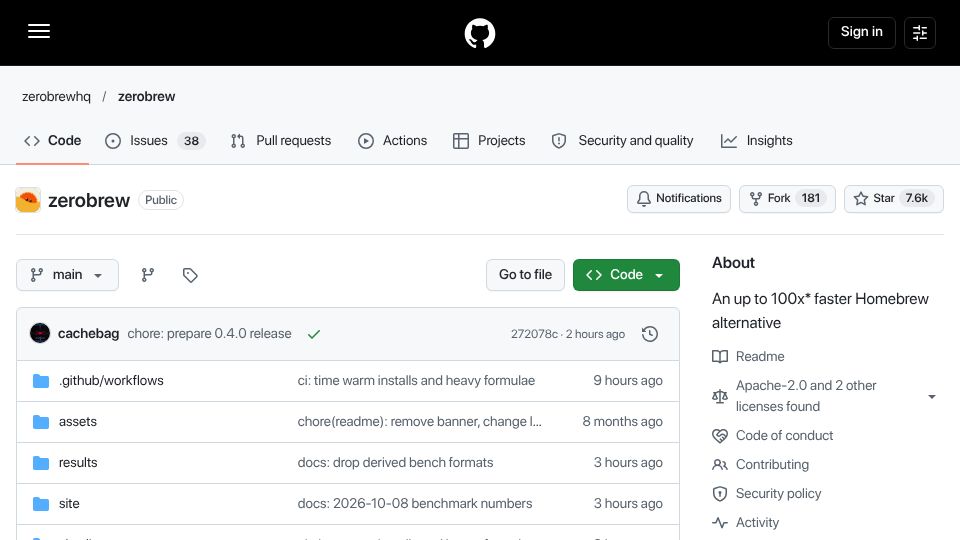The height and width of the screenshot is (540, 960).
Task: Click the .github/workflows folder icon
Action: click(x=41, y=381)
